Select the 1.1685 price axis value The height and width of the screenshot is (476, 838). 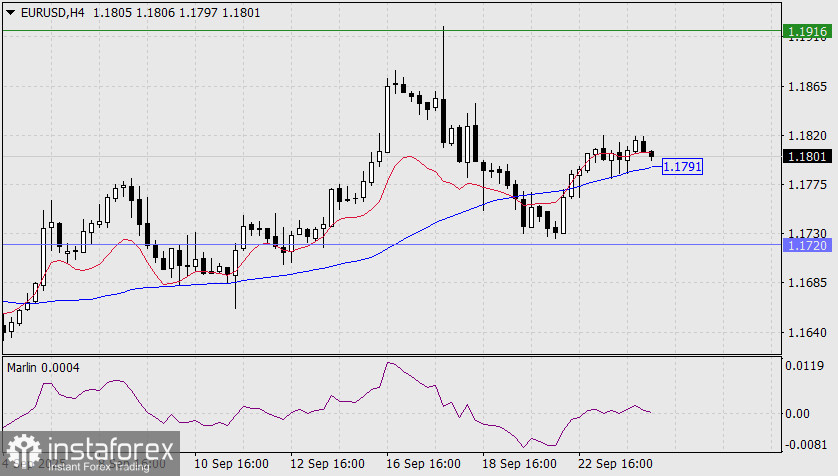[x=807, y=283]
